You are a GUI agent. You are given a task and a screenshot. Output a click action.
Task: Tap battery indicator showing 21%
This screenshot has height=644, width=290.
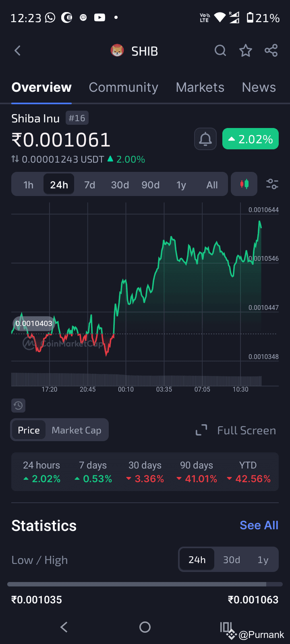point(263,18)
